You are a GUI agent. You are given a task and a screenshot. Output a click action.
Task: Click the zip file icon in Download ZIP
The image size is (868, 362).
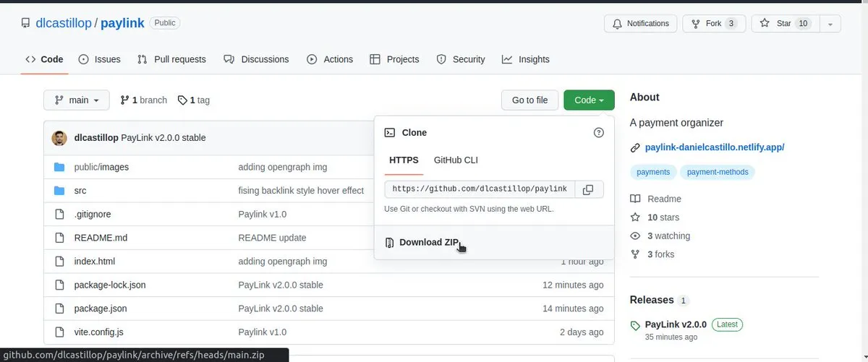tap(389, 243)
